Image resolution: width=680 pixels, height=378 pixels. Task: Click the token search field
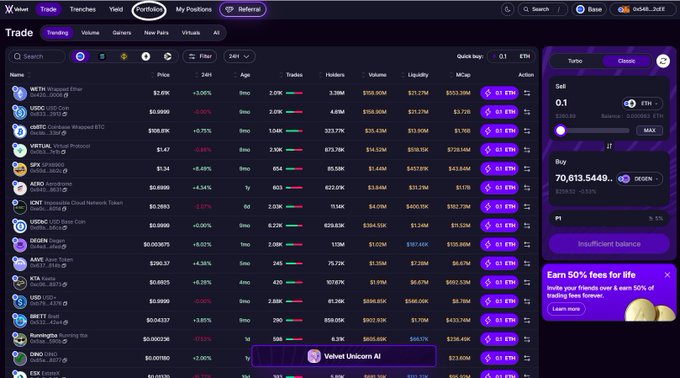[37, 56]
